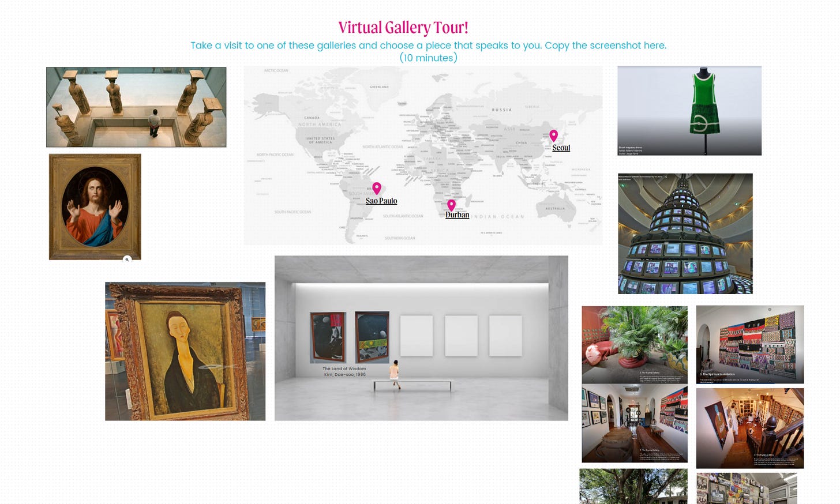Screen dimensions: 840x504
Task: Select the TV tower installation image
Action: click(685, 234)
